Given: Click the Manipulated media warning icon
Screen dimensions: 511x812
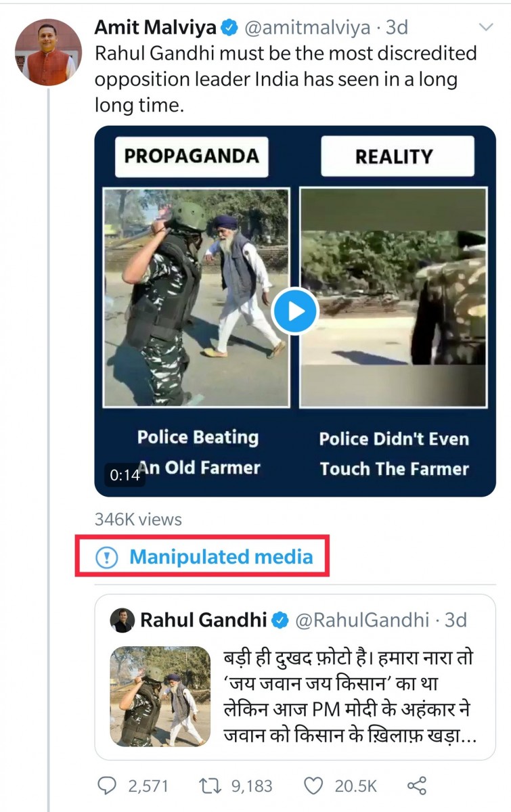Looking at the screenshot, I should tap(106, 557).
